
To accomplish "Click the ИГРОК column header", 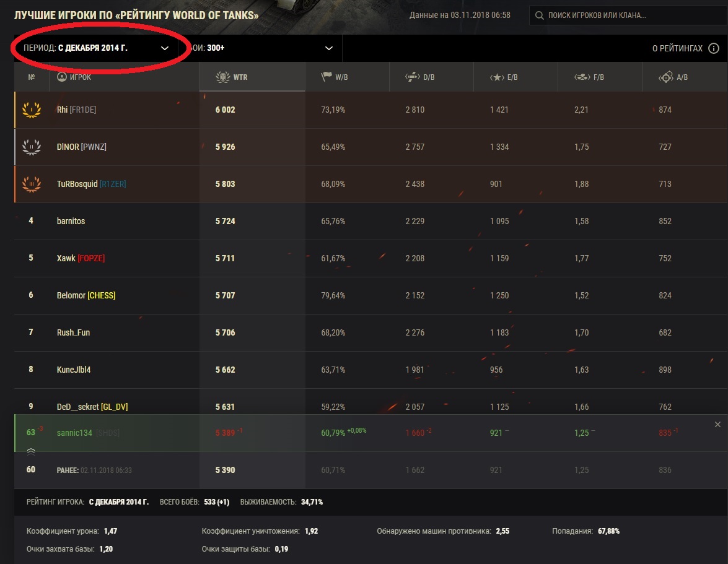I will [124, 77].
